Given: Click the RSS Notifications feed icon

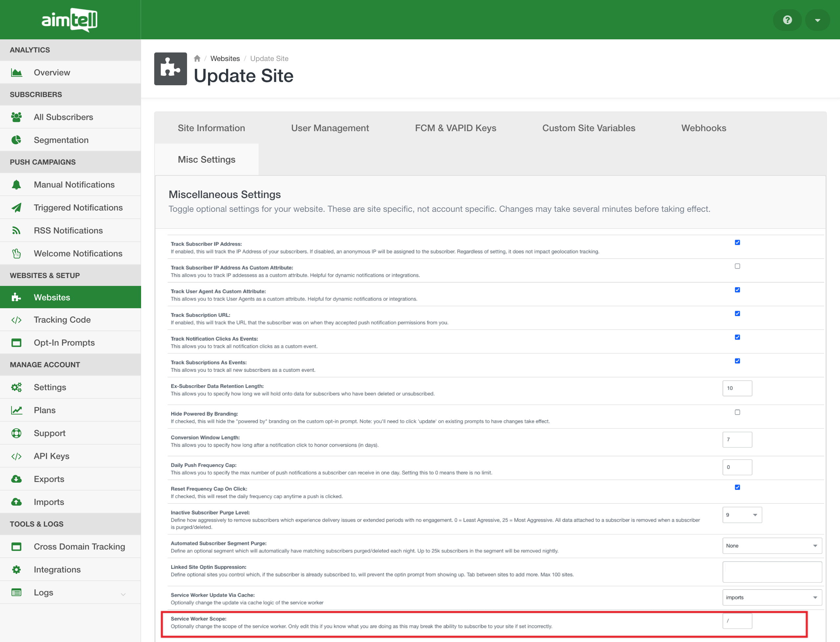Looking at the screenshot, I should (16, 231).
